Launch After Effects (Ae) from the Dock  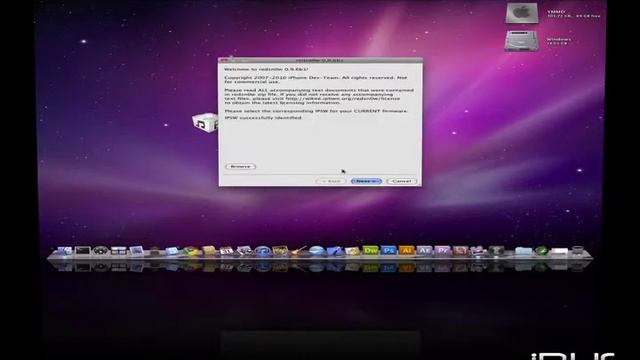424,250
